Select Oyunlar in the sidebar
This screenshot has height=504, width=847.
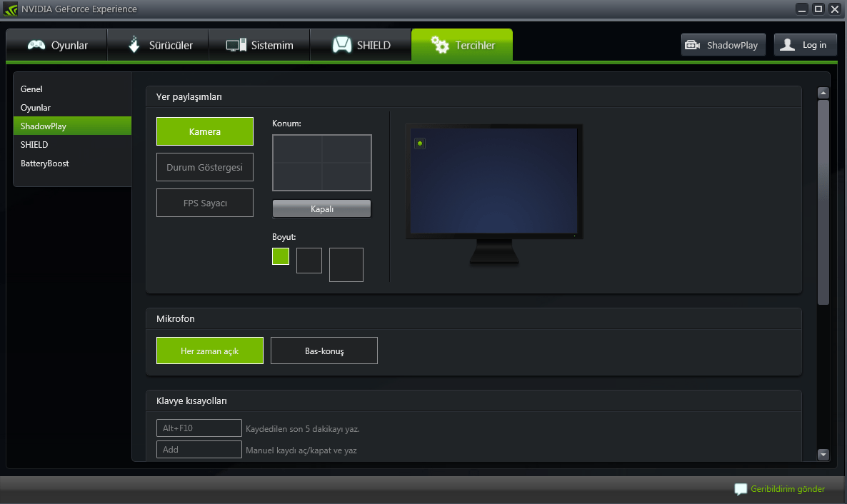coord(72,108)
